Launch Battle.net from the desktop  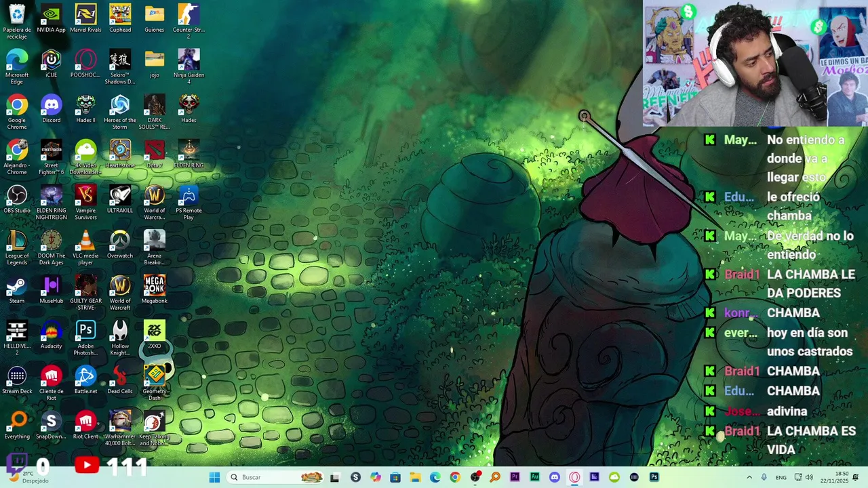(x=85, y=381)
